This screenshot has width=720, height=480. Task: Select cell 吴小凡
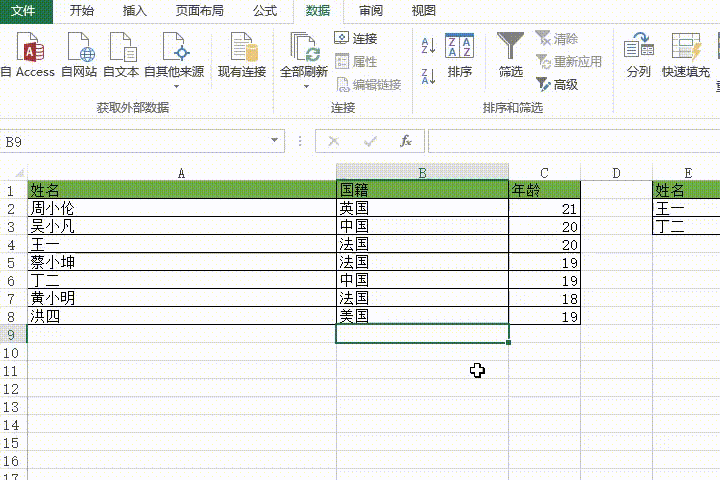(182, 226)
